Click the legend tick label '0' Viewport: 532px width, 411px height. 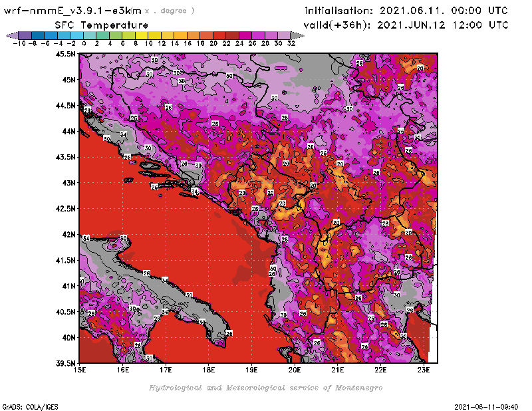(84, 44)
